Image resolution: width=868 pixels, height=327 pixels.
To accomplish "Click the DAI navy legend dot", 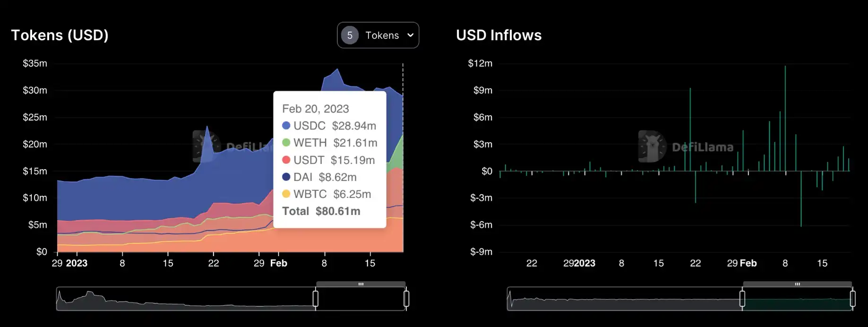I will click(286, 177).
